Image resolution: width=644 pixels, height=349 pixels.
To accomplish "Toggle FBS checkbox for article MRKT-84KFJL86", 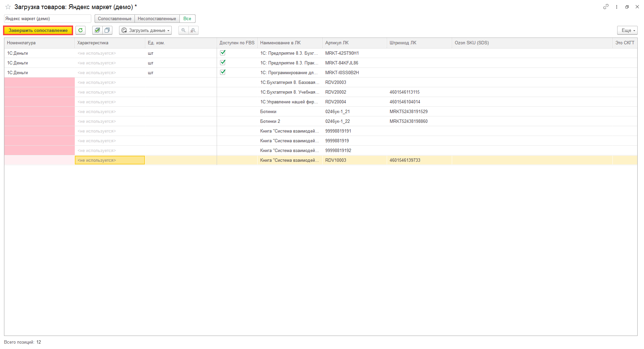I will click(223, 62).
